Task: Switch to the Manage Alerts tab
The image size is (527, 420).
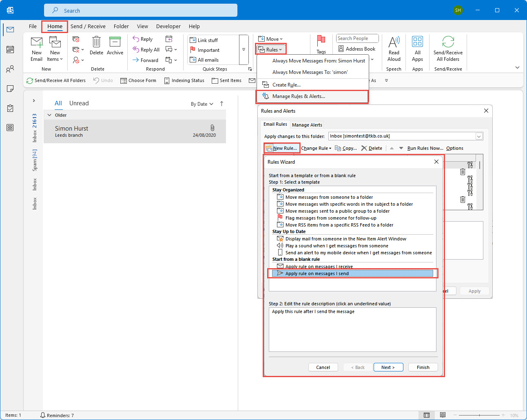Action: (307, 125)
